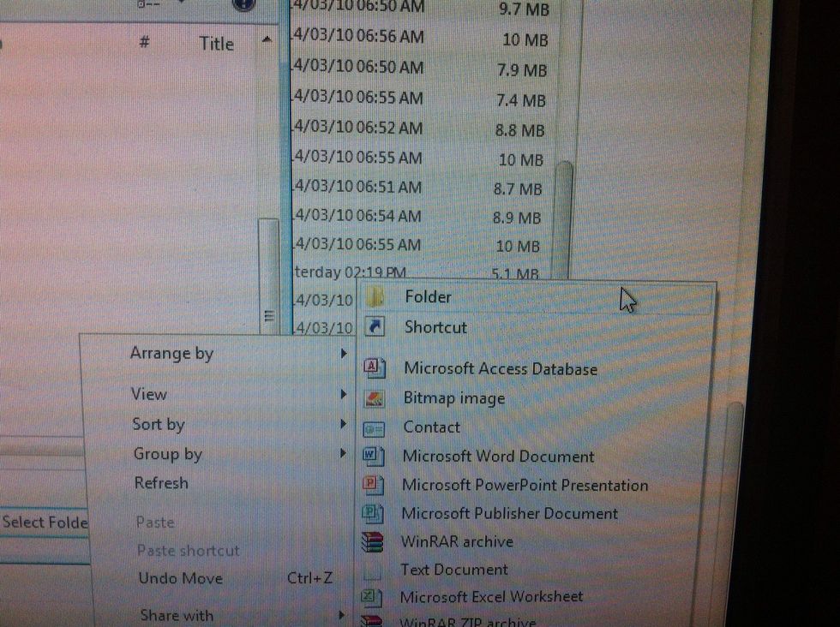Create a new Shortcut
This screenshot has width=840, height=627.
(x=433, y=327)
